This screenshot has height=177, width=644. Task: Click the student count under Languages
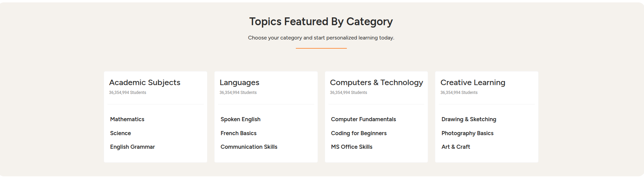click(238, 93)
